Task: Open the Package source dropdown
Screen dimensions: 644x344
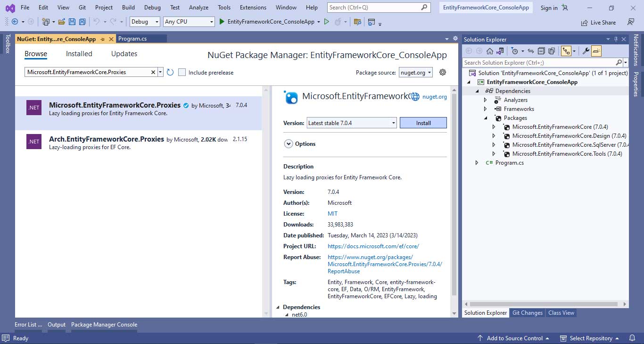Action: 415,72
